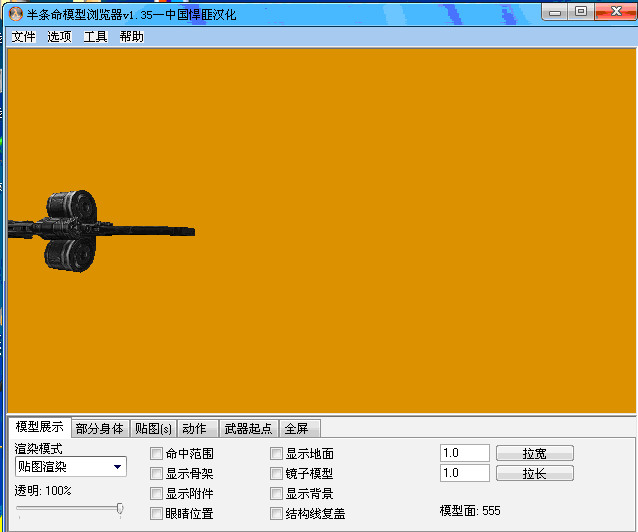Switch to the 部分身体 tab

pyautogui.click(x=100, y=429)
